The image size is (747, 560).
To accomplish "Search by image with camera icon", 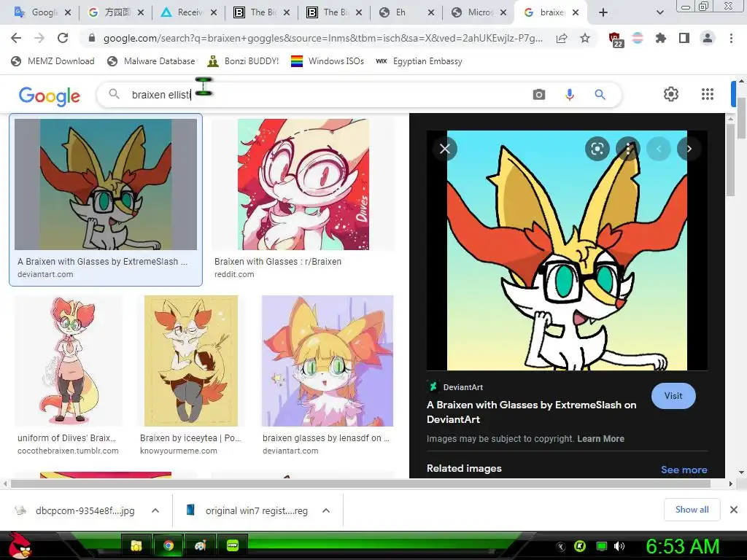I will pyautogui.click(x=539, y=94).
